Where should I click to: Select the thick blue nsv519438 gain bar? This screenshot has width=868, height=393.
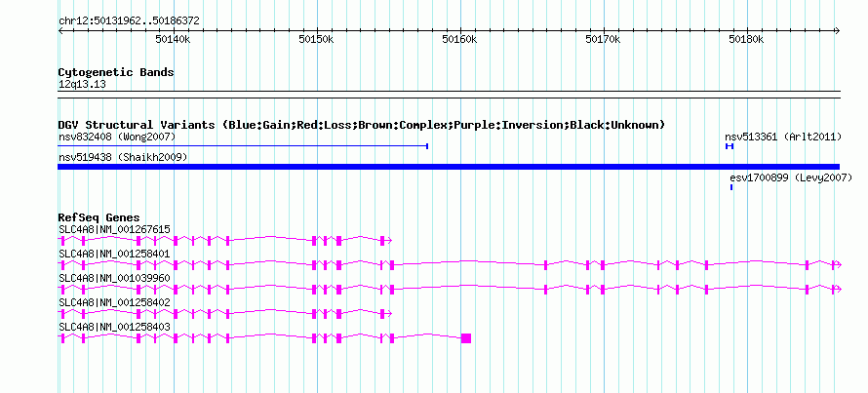tap(449, 167)
